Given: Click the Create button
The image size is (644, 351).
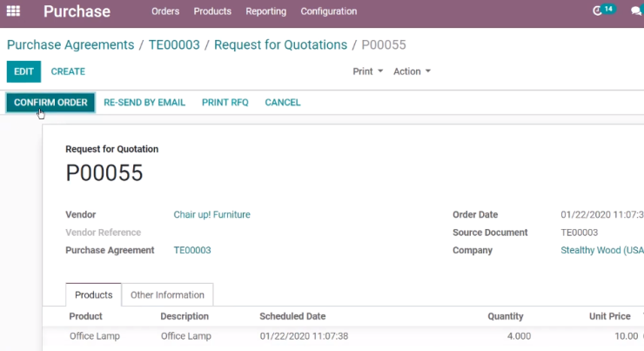Looking at the screenshot, I should coord(68,71).
